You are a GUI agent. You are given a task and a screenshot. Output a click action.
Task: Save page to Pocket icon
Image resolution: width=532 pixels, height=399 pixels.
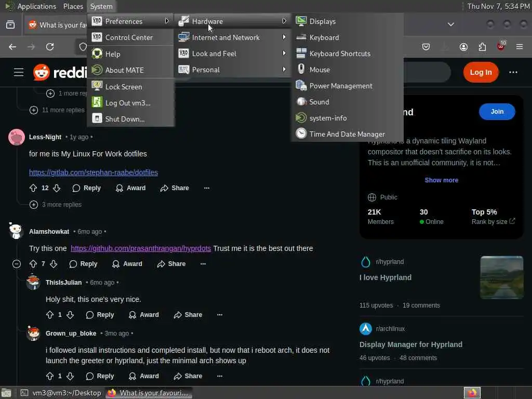[426, 47]
